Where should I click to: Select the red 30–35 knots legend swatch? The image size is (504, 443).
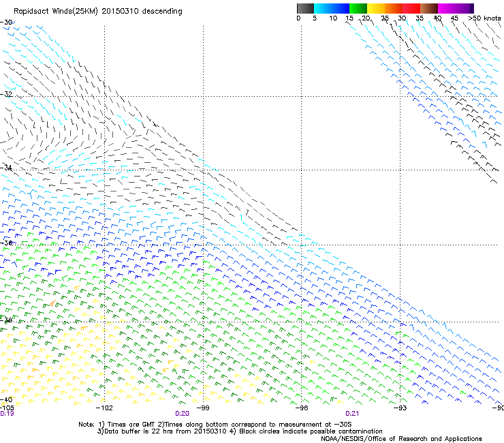[411, 8]
